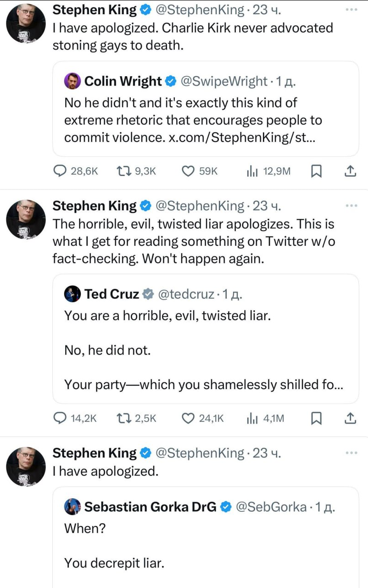Open more options on second tweet
This screenshot has height=588, width=368.
click(x=351, y=205)
